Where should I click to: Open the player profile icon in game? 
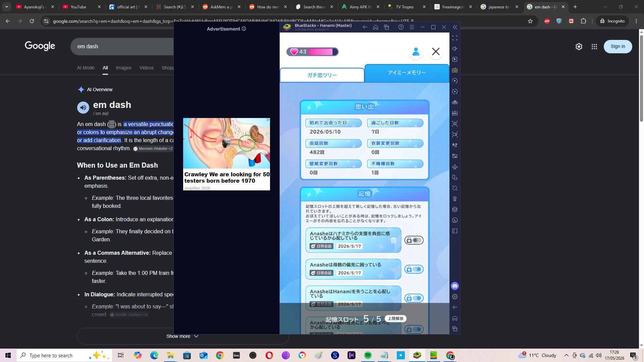pyautogui.click(x=416, y=52)
